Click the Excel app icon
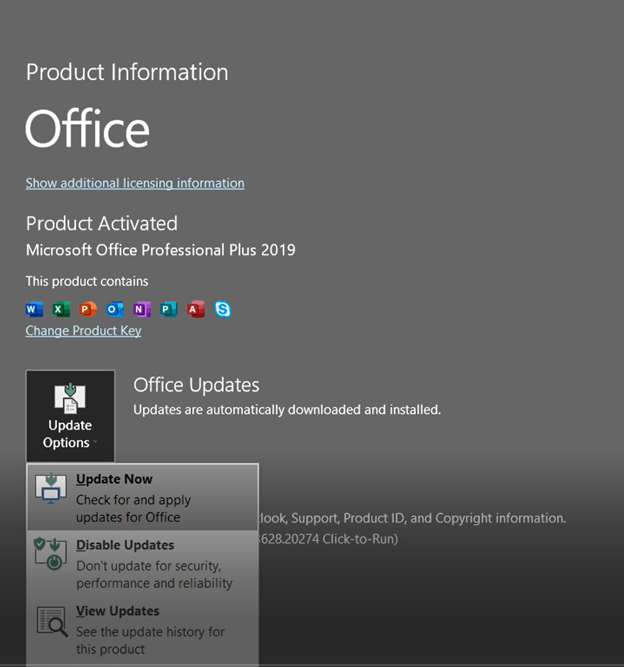 [61, 309]
